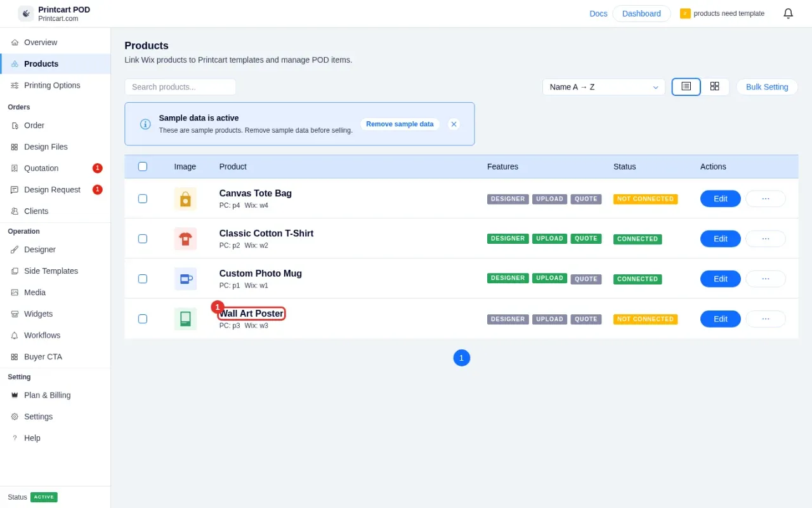Open Designer under Operation

pos(55,250)
